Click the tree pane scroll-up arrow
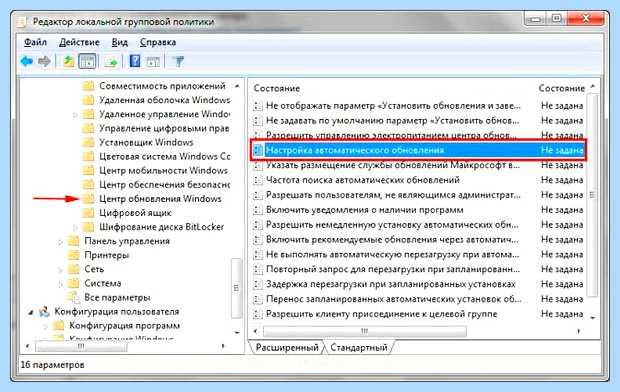The image size is (620, 392). (x=237, y=86)
